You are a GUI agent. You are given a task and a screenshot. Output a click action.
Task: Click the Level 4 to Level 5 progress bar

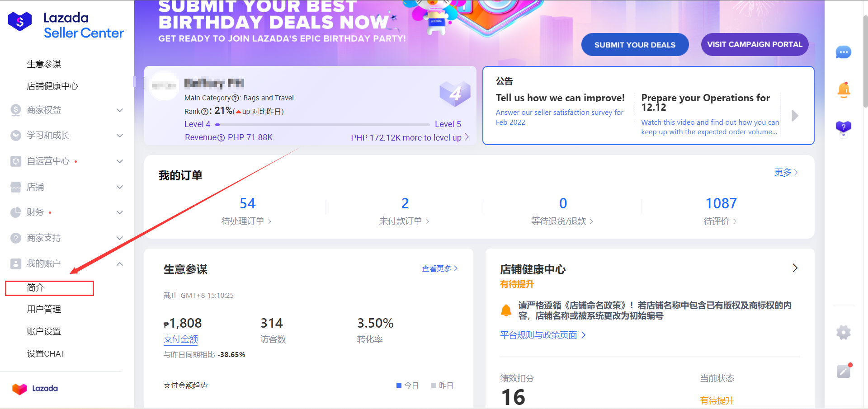[x=323, y=124]
